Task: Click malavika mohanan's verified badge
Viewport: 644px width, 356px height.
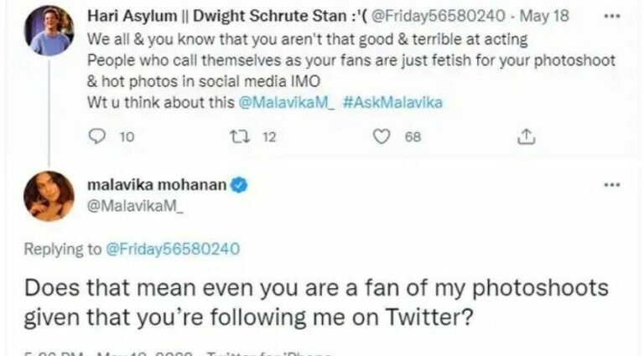Action: coord(238,185)
